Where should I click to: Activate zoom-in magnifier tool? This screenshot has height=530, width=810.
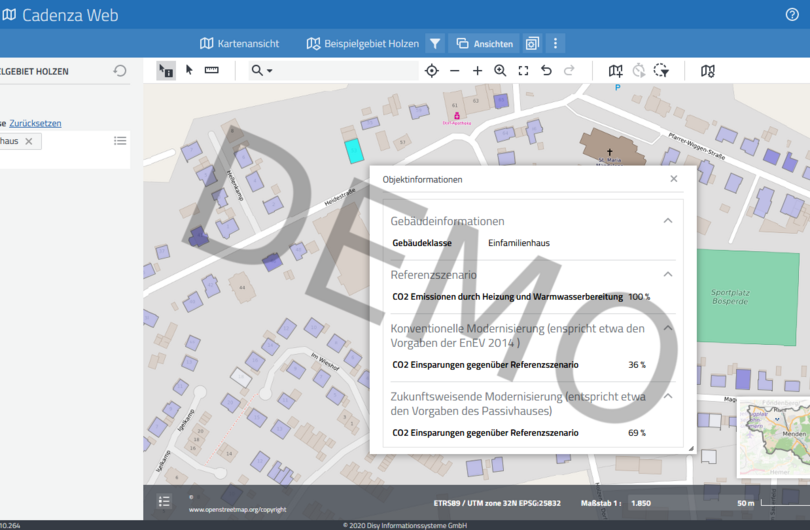[500, 71]
